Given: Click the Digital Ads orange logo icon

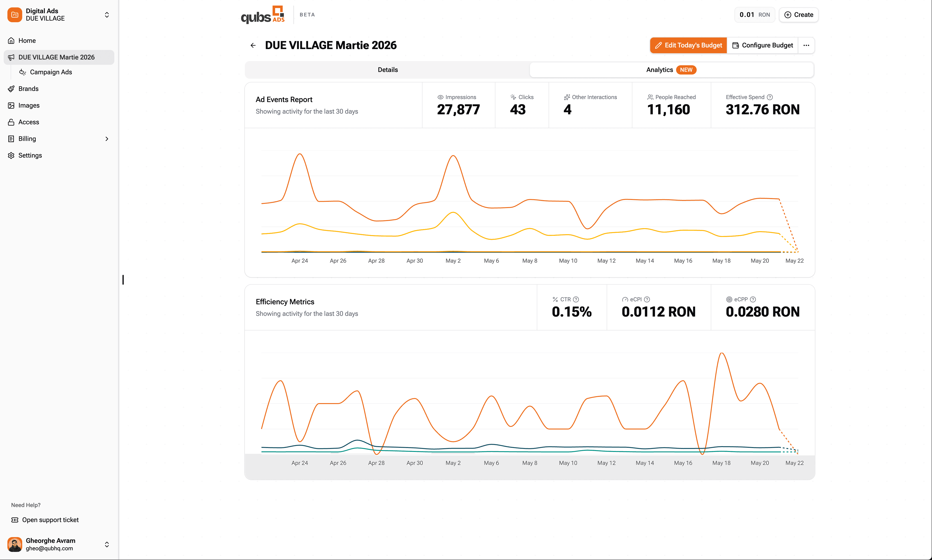Looking at the screenshot, I should (15, 15).
